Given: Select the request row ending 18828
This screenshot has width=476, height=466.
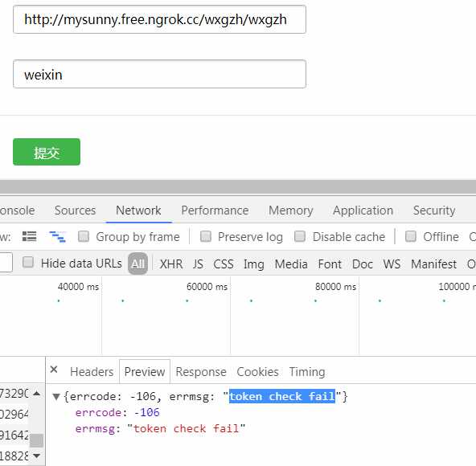Looking at the screenshot, I should 14,456.
